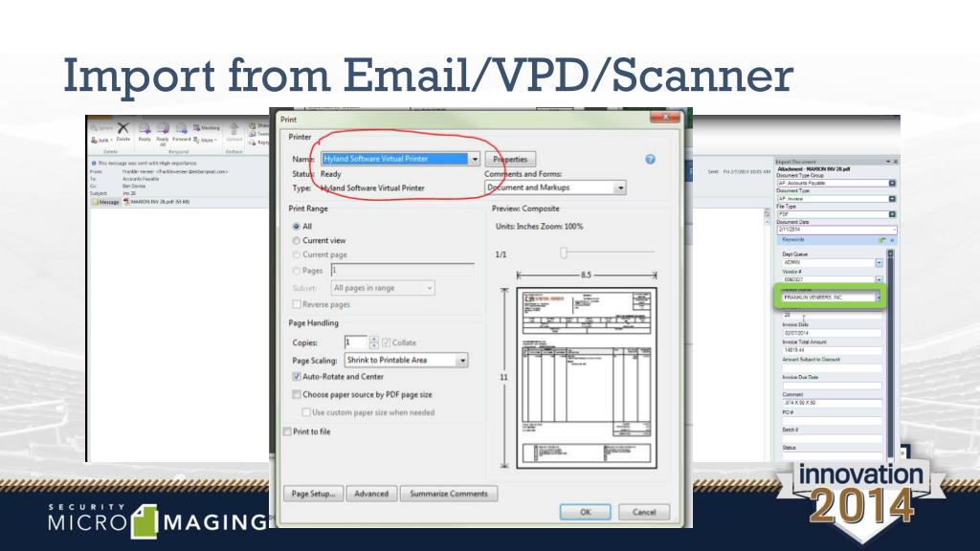Image resolution: width=980 pixels, height=551 pixels.
Task: Click the invoice print preview thumbnail
Action: (587, 378)
